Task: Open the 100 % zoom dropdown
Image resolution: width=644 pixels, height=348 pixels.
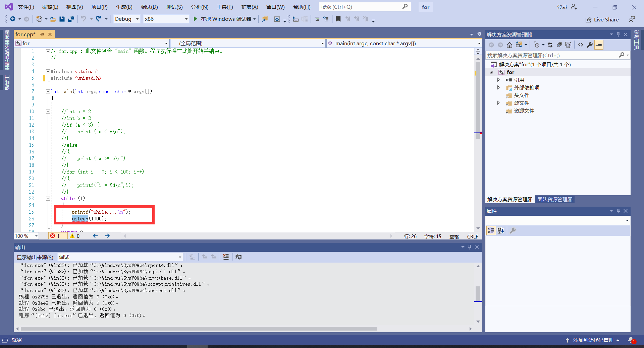Action: click(x=26, y=236)
